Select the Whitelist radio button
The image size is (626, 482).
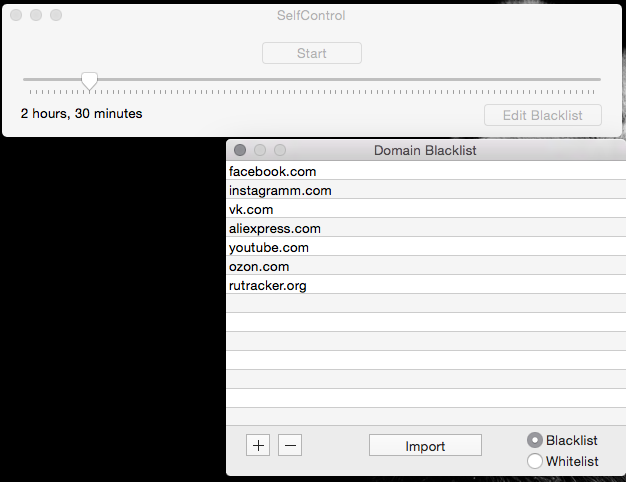(535, 461)
